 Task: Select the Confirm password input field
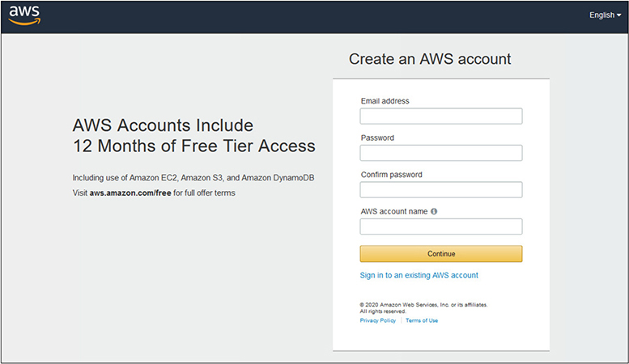pyautogui.click(x=440, y=190)
